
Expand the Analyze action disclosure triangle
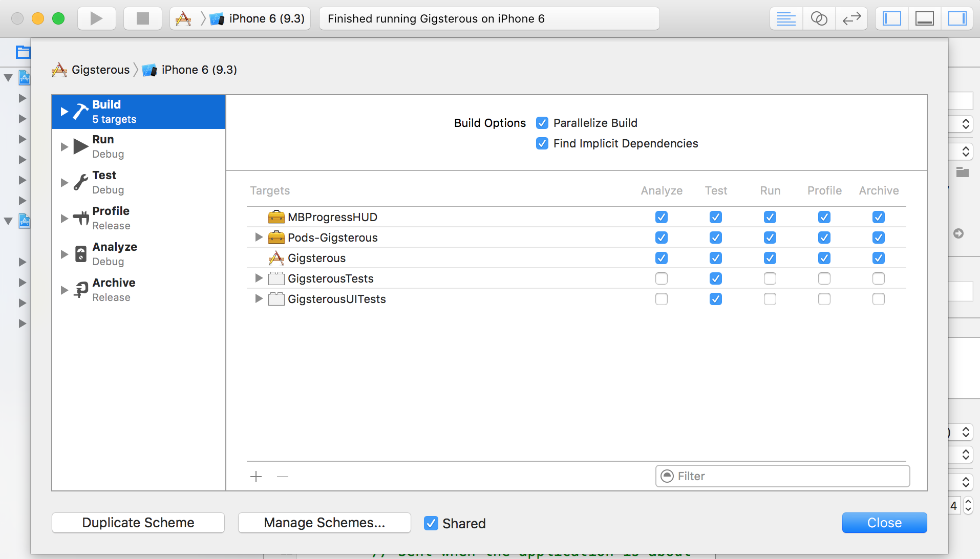(65, 254)
